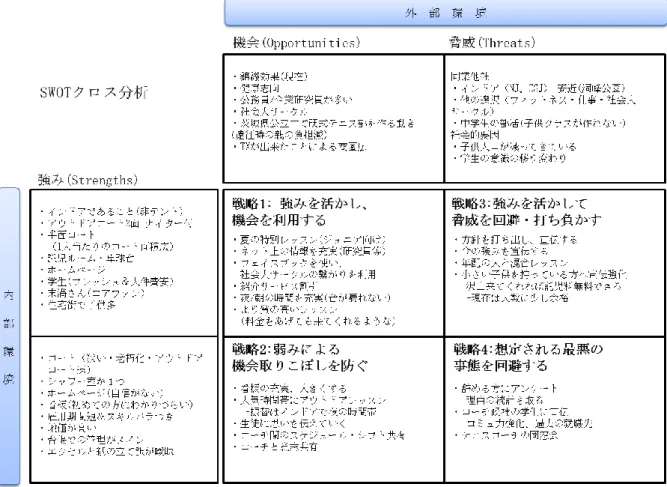Click the vertical '内部環境' side bar
This screenshot has height=487, width=667.
pyautogui.click(x=10, y=336)
